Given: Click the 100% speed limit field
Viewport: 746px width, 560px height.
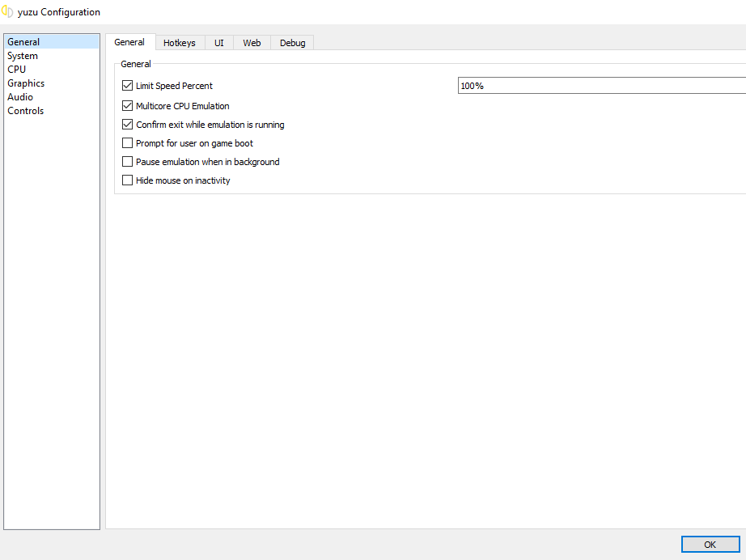Looking at the screenshot, I should pos(602,86).
